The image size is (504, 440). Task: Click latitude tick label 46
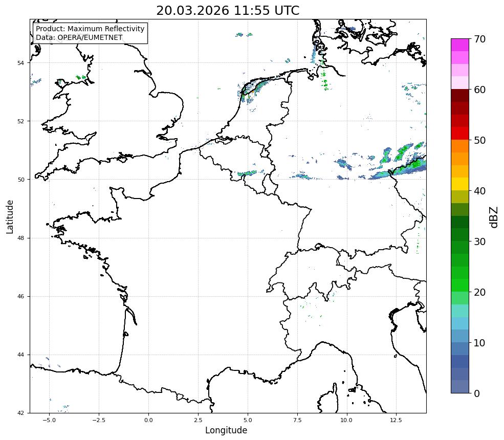(x=20, y=297)
